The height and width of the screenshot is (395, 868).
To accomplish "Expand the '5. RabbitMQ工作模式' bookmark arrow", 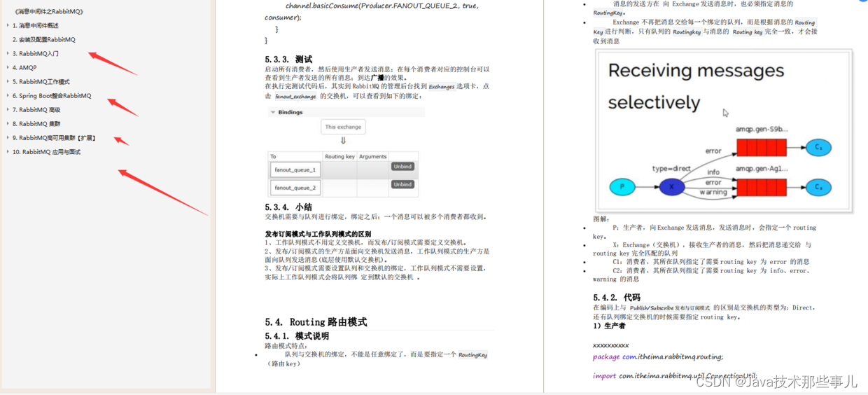I will point(8,81).
